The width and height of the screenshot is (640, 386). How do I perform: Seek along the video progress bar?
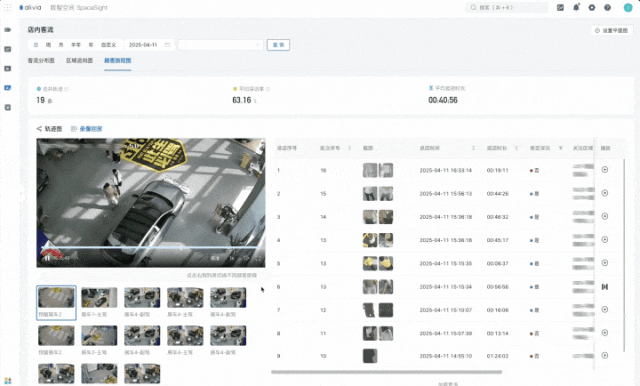point(151,248)
